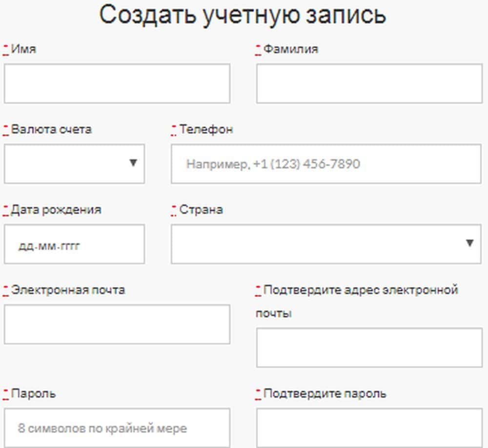The height and width of the screenshot is (448, 488).
Task: Focus the Телефон input field
Action: [x=325, y=163]
